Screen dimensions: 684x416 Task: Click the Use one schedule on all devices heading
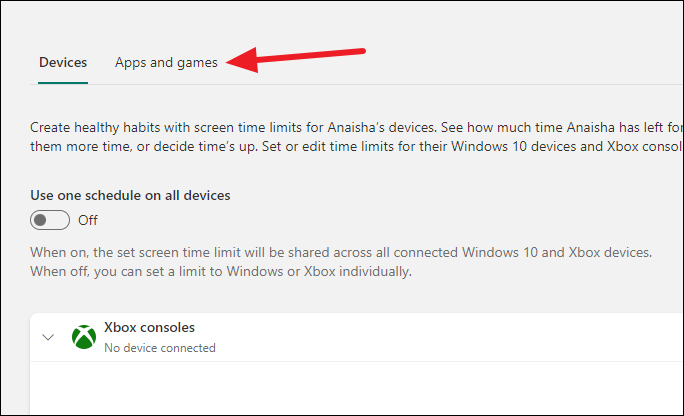click(x=130, y=195)
